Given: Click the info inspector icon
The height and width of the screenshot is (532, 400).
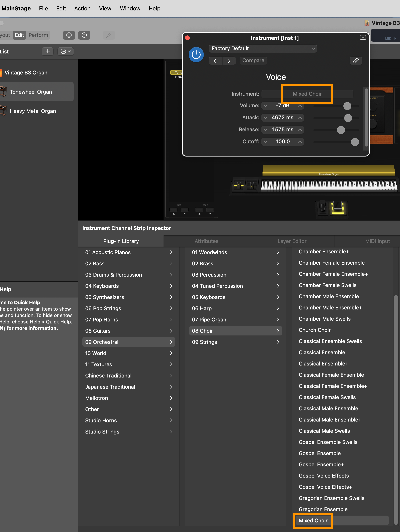Looking at the screenshot, I should [69, 35].
